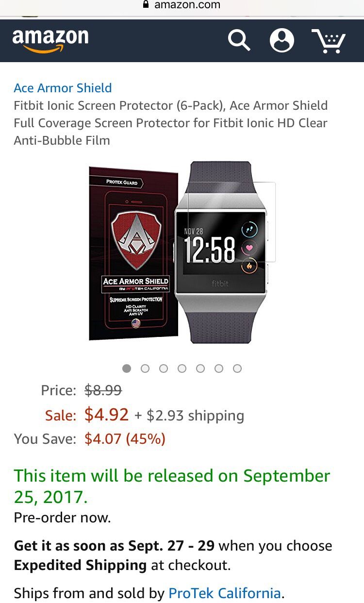
Task: Tap the Amazon logo
Action: pyautogui.click(x=50, y=41)
